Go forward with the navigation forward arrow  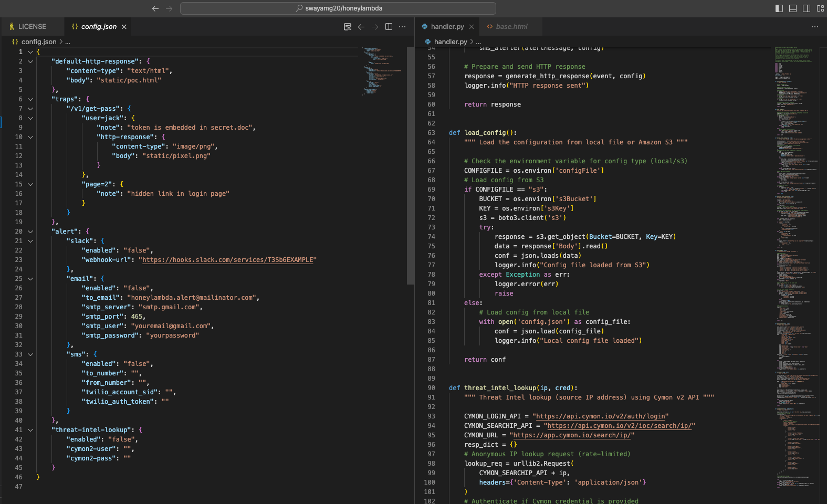(x=169, y=8)
